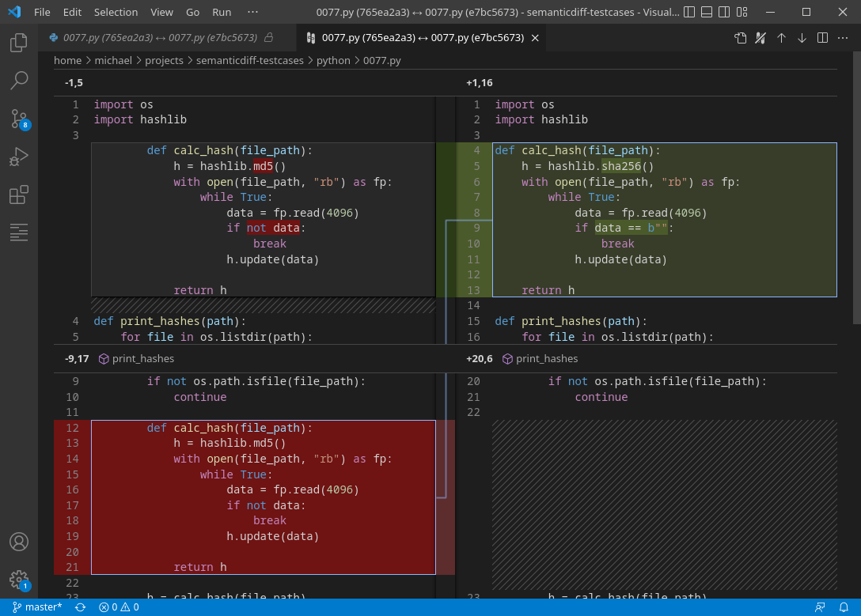Toggle whitespace trimming in diff toolbar
The height and width of the screenshot is (616, 861).
pos(760,38)
